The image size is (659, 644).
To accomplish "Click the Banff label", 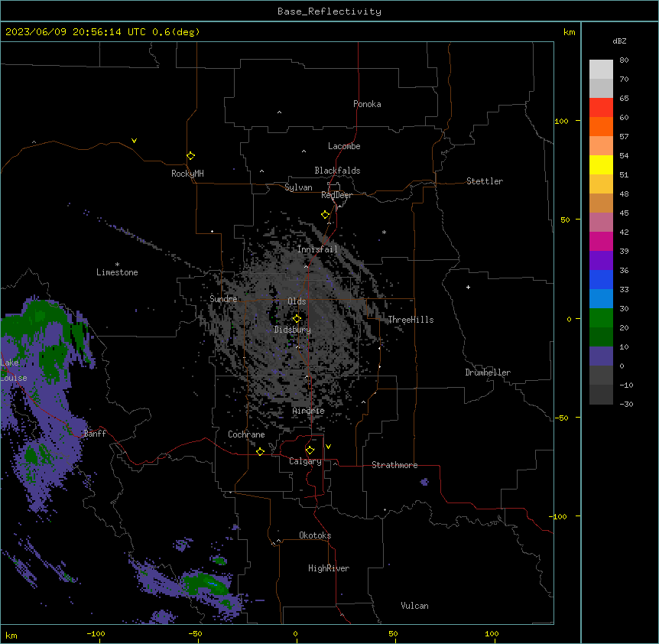I will point(95,434).
